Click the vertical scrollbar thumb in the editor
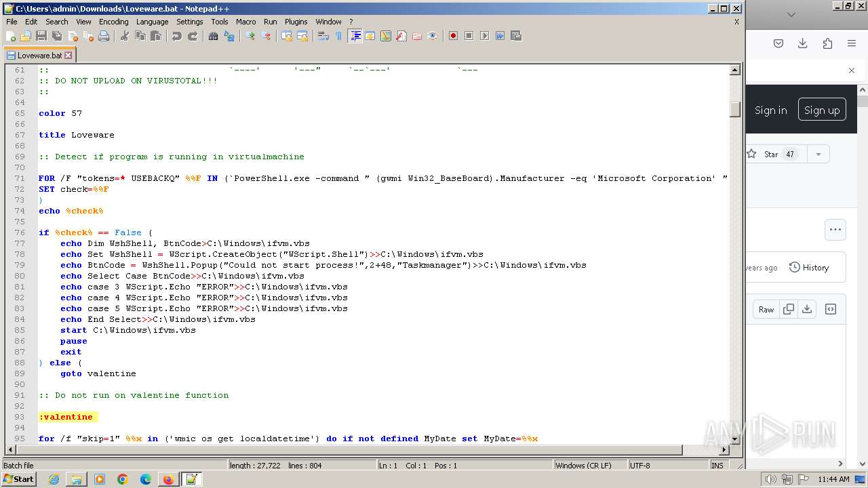The height and width of the screenshot is (488, 868). pyautogui.click(x=734, y=109)
